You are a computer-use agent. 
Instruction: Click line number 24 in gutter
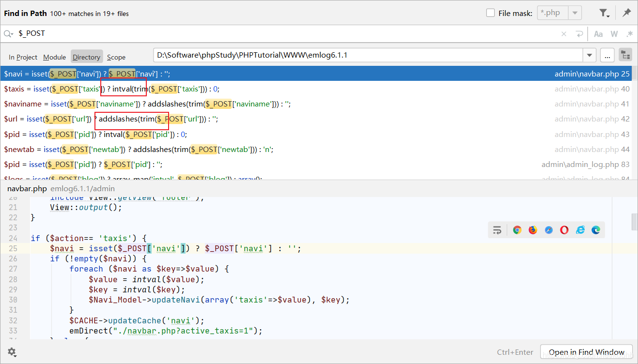click(x=13, y=238)
